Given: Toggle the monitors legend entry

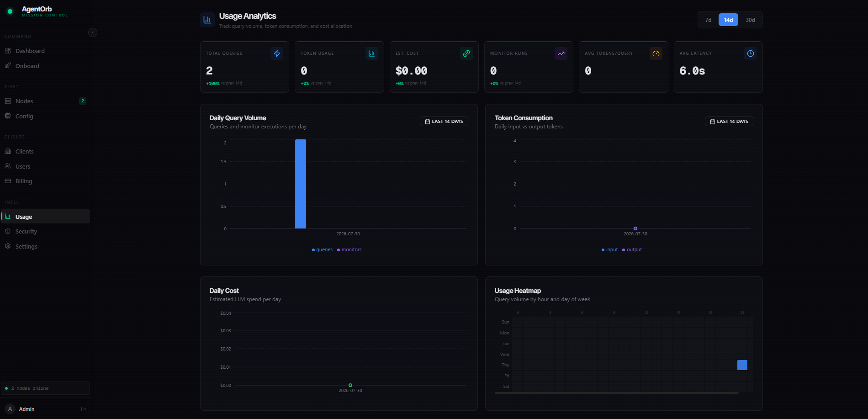Looking at the screenshot, I should click(x=349, y=249).
